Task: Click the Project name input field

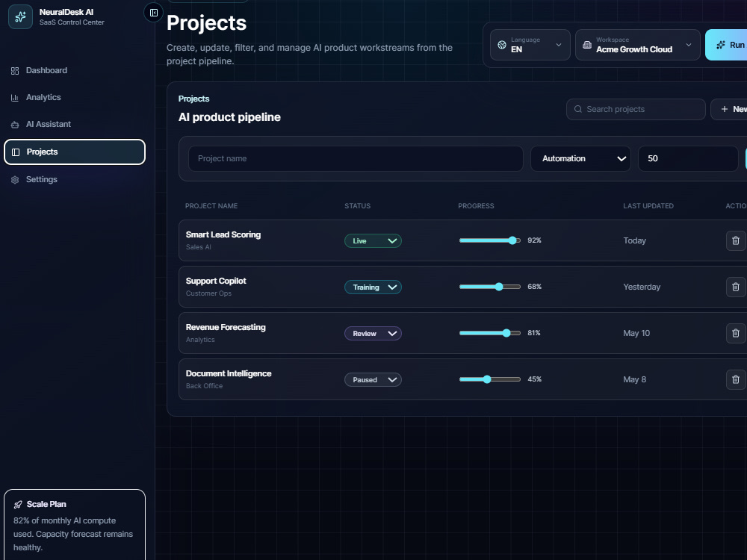Action: tap(356, 158)
